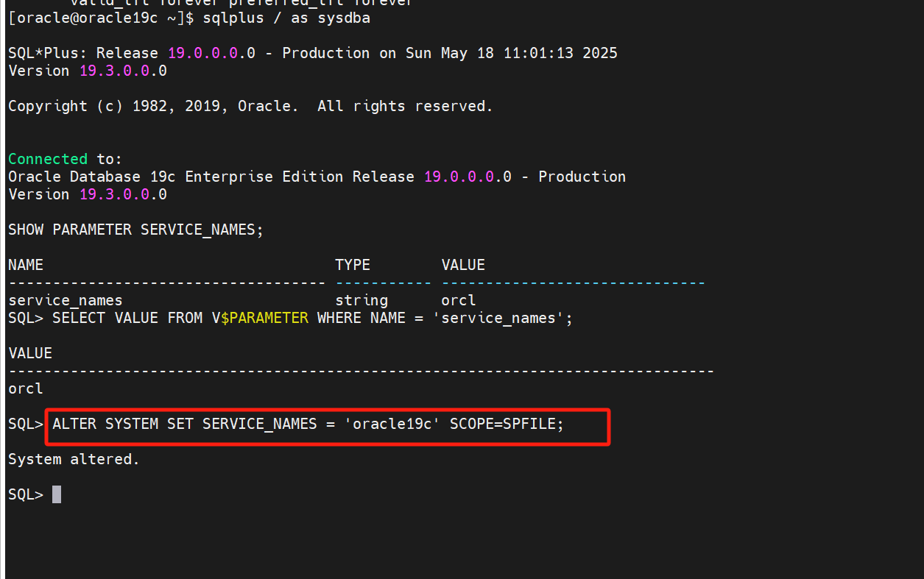Image resolution: width=924 pixels, height=579 pixels.
Task: Click the 'NAME' column header
Action: click(x=26, y=265)
